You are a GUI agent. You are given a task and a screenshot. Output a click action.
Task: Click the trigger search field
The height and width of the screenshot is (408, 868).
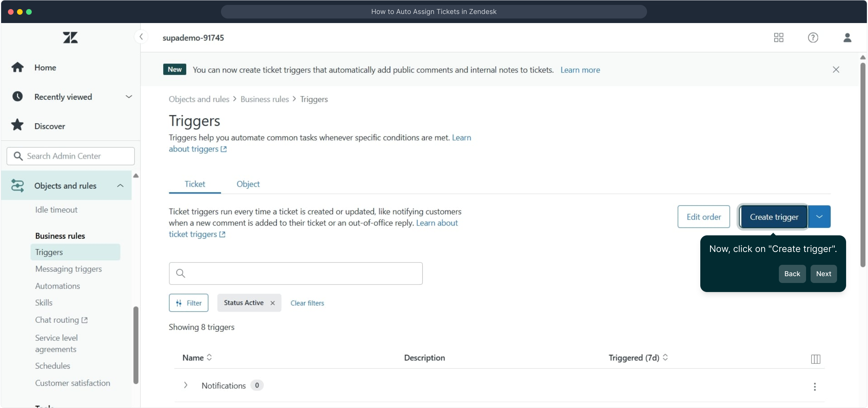(295, 274)
